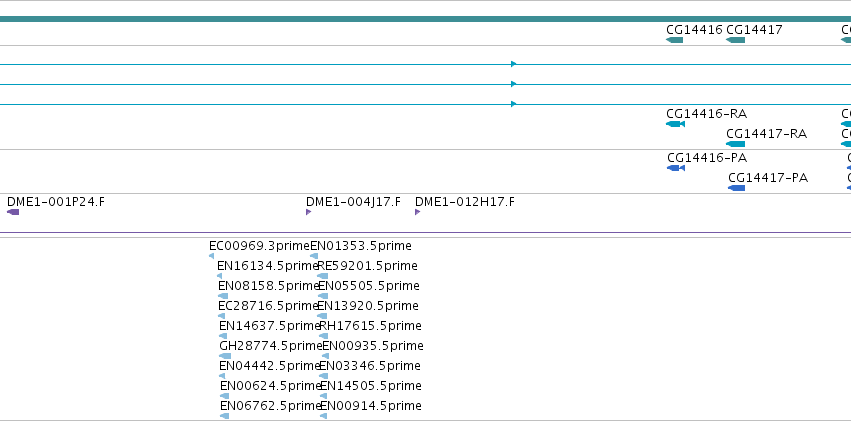This screenshot has height=421, width=851.
Task: Click the CG14417-RA transcript glyph
Action: point(735,144)
